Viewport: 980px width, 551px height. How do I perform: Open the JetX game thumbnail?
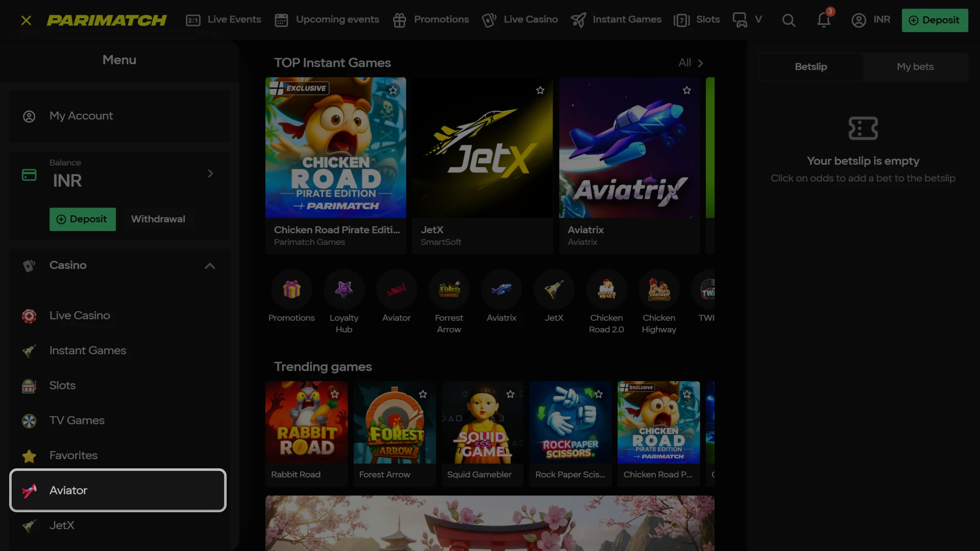(x=482, y=147)
